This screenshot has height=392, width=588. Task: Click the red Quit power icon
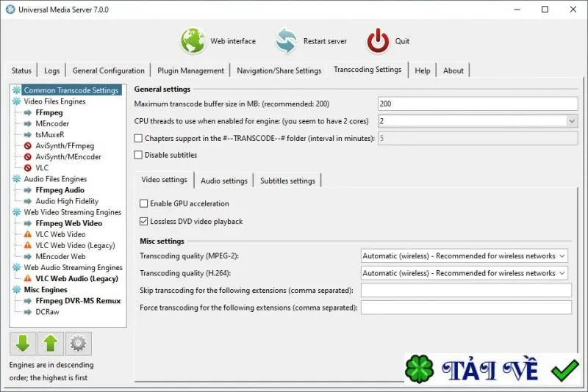[x=378, y=41]
